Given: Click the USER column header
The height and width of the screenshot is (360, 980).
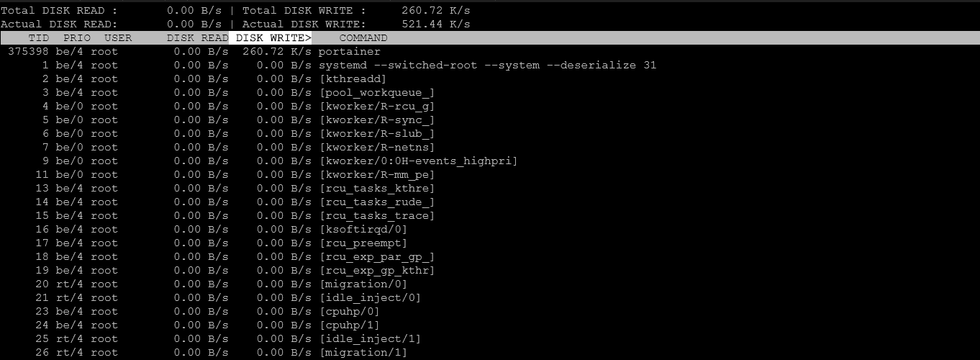Looking at the screenshot, I should (x=118, y=38).
